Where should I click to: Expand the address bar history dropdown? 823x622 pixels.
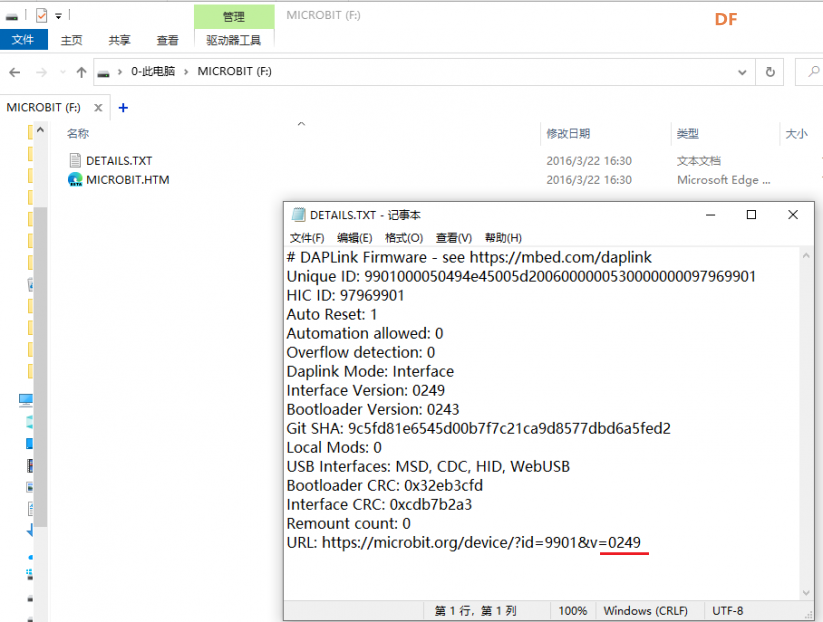tap(742, 72)
